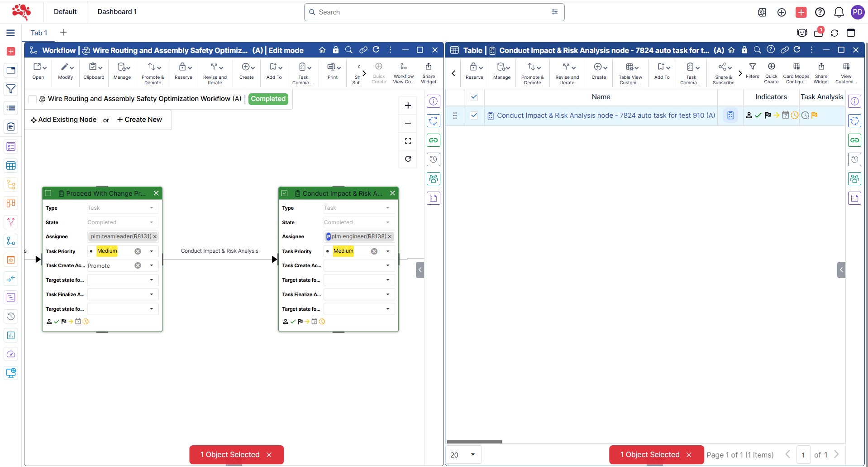The image size is (868, 467).
Task: Click the Print icon in workflow toolbar
Action: 333,71
